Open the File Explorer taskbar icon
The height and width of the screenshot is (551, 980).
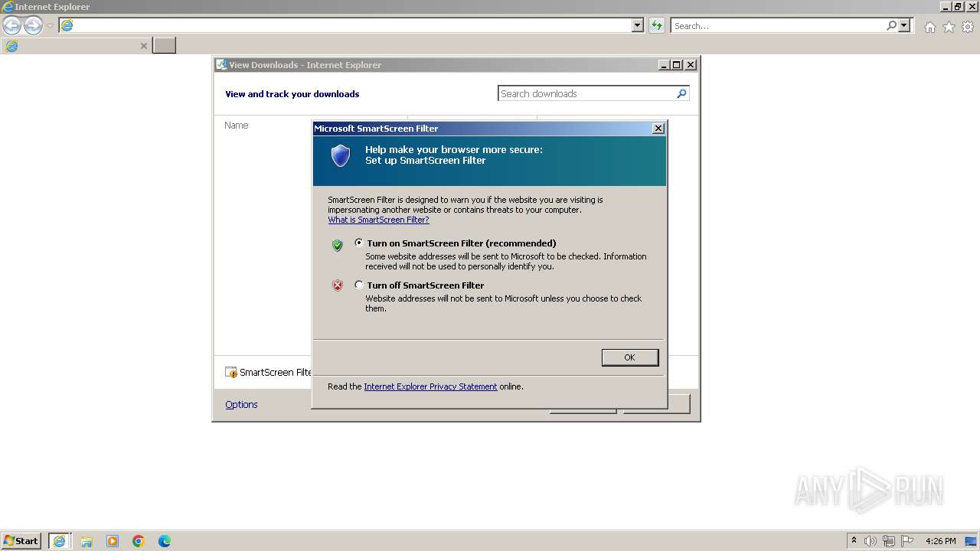click(87, 541)
